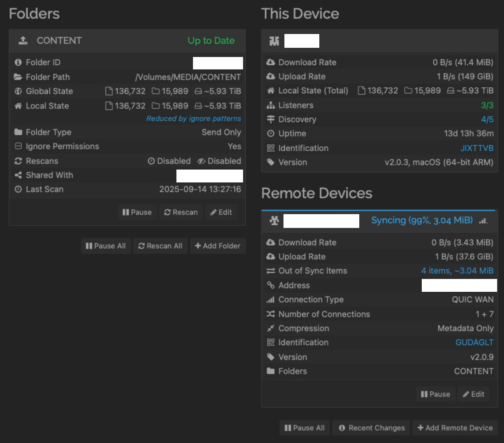The image size is (504, 443).
Task: Open Recent Changes
Action: coord(372,428)
